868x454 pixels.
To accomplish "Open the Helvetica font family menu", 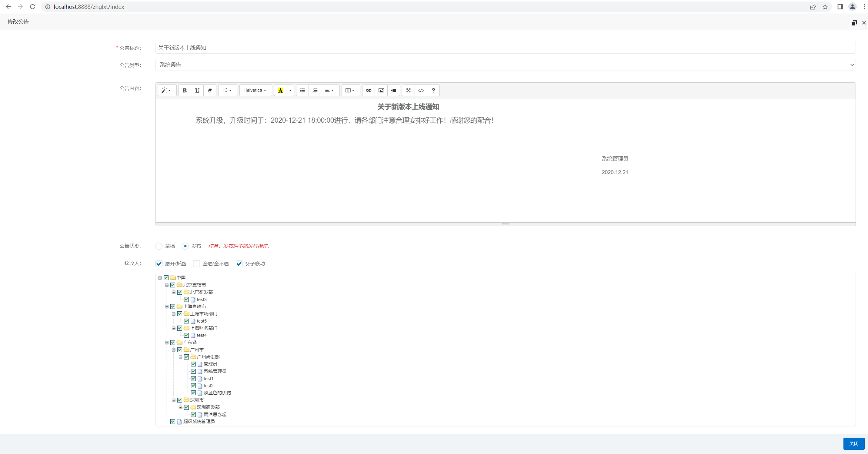I will 255,90.
